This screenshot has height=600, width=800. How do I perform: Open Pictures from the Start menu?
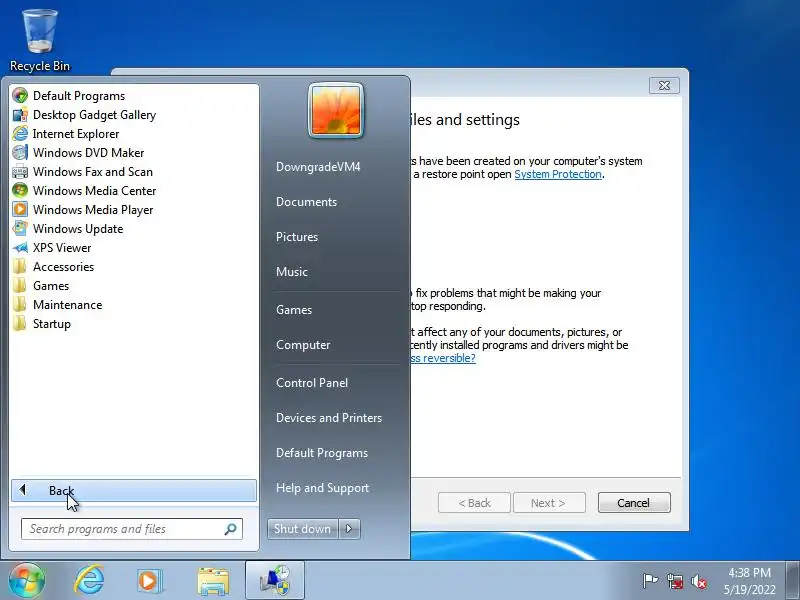pyautogui.click(x=296, y=237)
